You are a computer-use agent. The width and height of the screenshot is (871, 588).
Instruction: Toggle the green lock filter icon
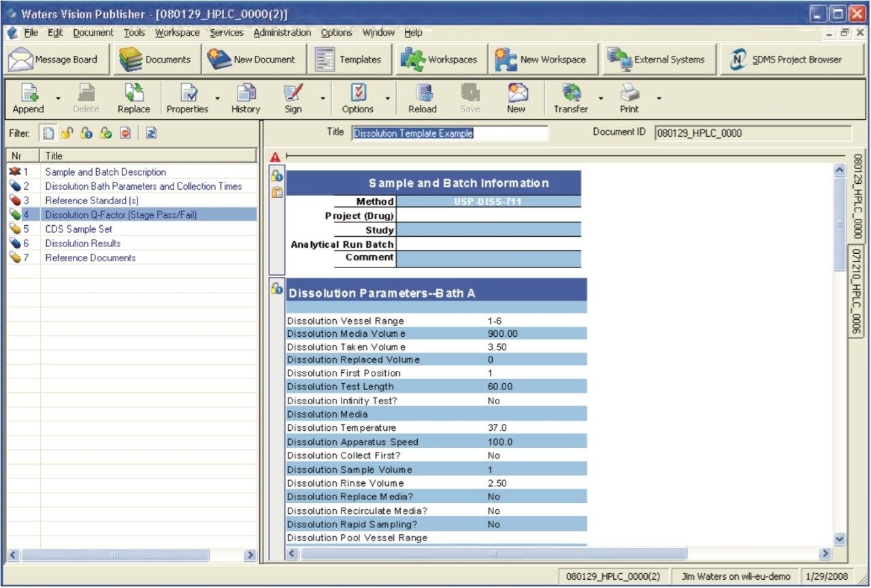click(x=105, y=133)
